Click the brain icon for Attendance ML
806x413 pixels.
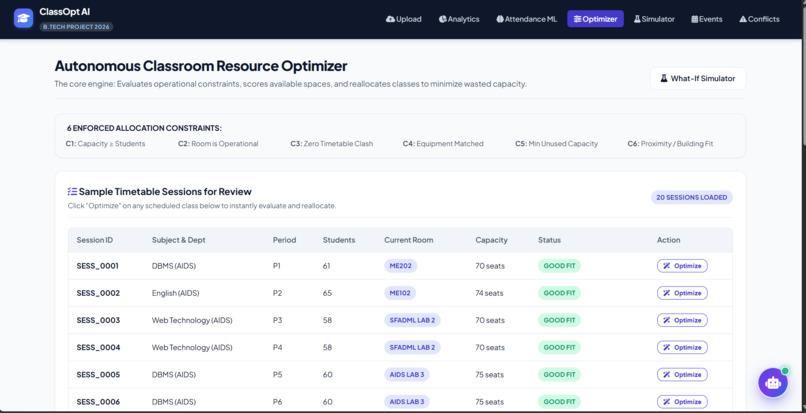(500, 19)
